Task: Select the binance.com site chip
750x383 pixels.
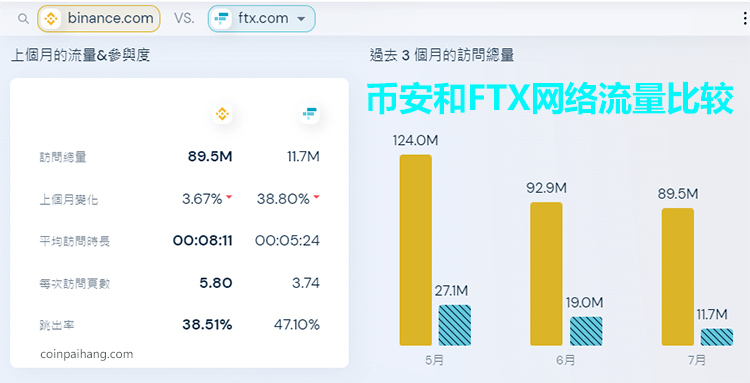Action: coord(99,19)
